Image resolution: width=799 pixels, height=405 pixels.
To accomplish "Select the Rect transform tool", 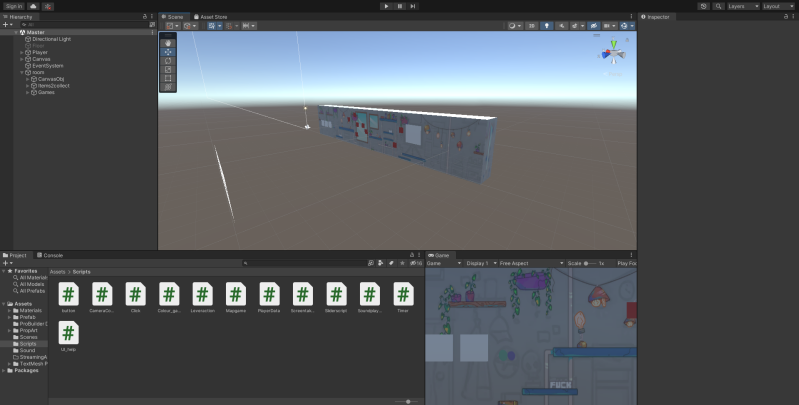I will 168,78.
